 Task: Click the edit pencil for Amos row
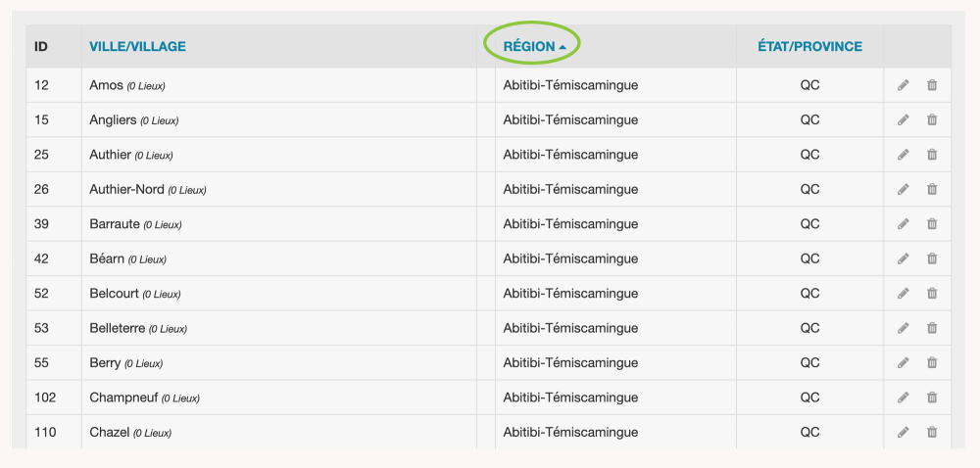tap(904, 85)
